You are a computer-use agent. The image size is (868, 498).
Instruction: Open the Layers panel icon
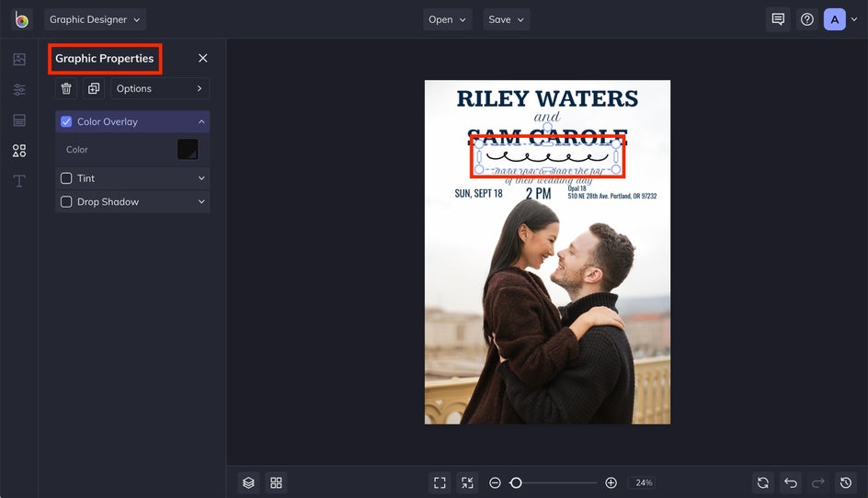pos(248,482)
